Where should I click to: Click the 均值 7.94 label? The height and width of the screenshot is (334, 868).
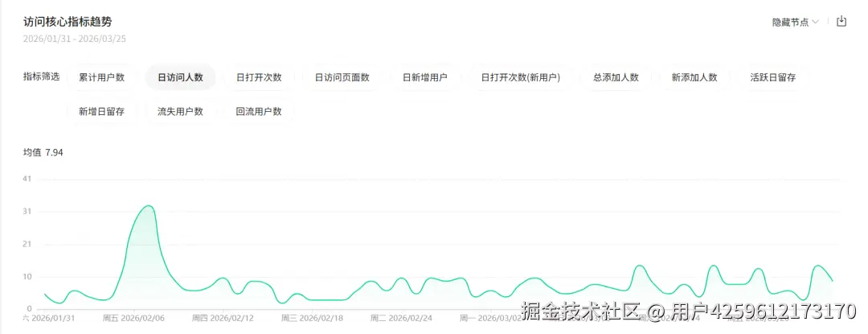(x=43, y=152)
